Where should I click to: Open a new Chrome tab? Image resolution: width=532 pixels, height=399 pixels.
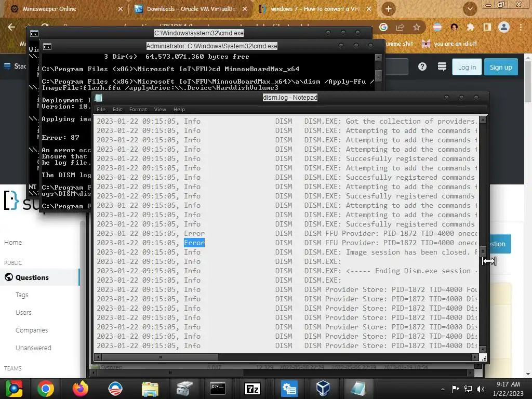[x=389, y=9]
